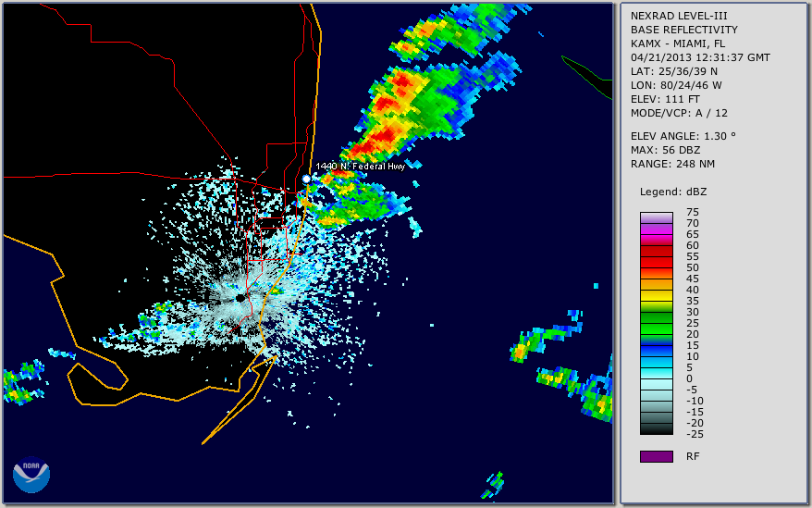
Task: Select the ELEV: 111 FT text
Action: pos(665,99)
